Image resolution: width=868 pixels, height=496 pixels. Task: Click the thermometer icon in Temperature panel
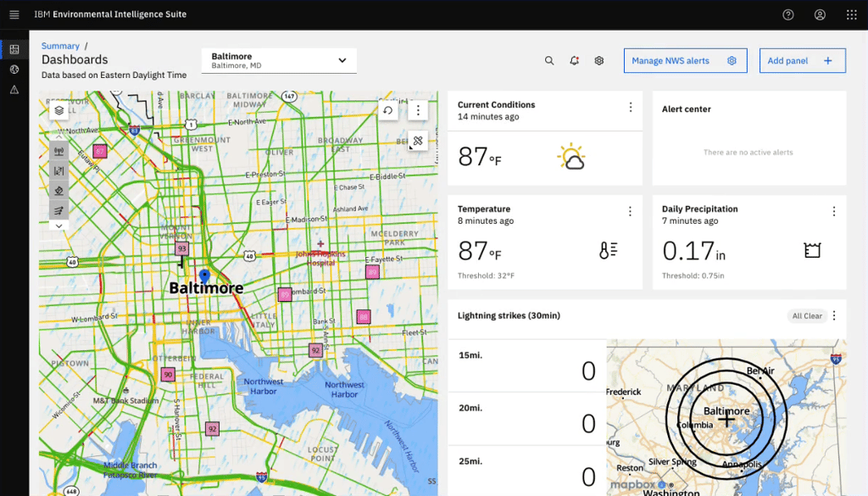[x=609, y=250]
